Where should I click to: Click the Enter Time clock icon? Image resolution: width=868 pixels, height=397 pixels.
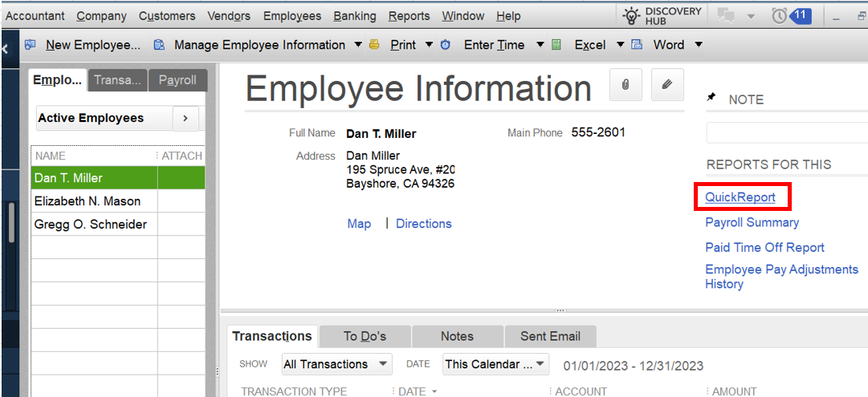click(x=446, y=45)
